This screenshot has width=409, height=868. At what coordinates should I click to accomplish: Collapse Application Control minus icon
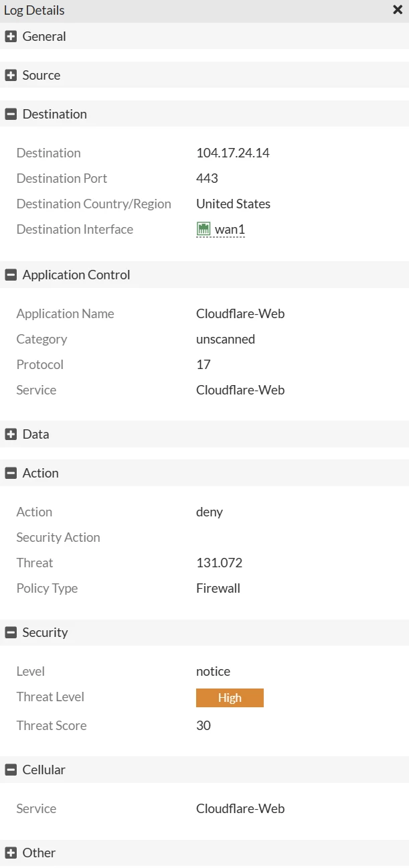point(11,275)
